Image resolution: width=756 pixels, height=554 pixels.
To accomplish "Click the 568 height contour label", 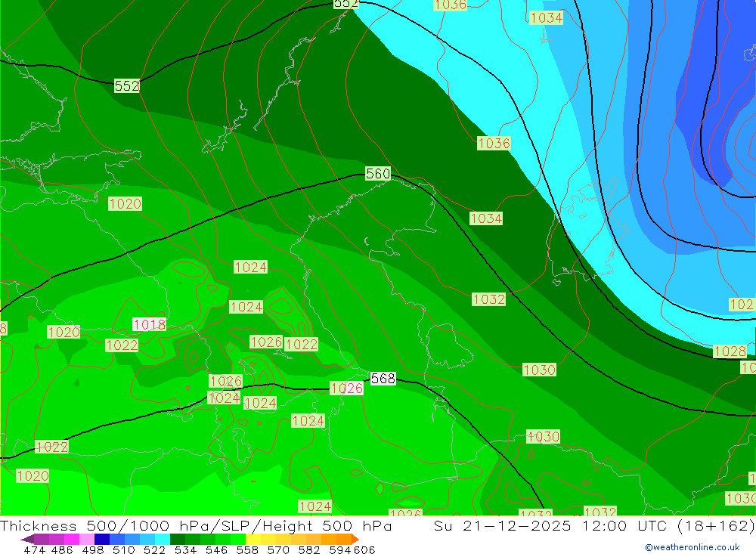I will pyautogui.click(x=383, y=379).
